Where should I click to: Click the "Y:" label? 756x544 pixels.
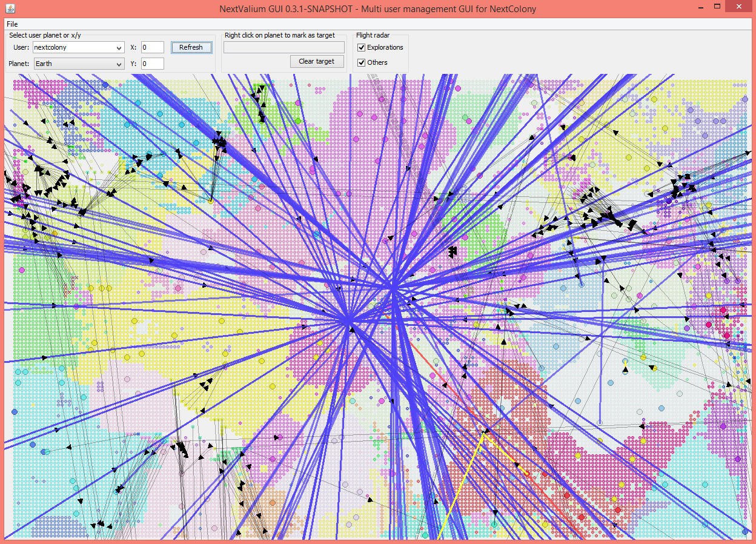pyautogui.click(x=134, y=64)
